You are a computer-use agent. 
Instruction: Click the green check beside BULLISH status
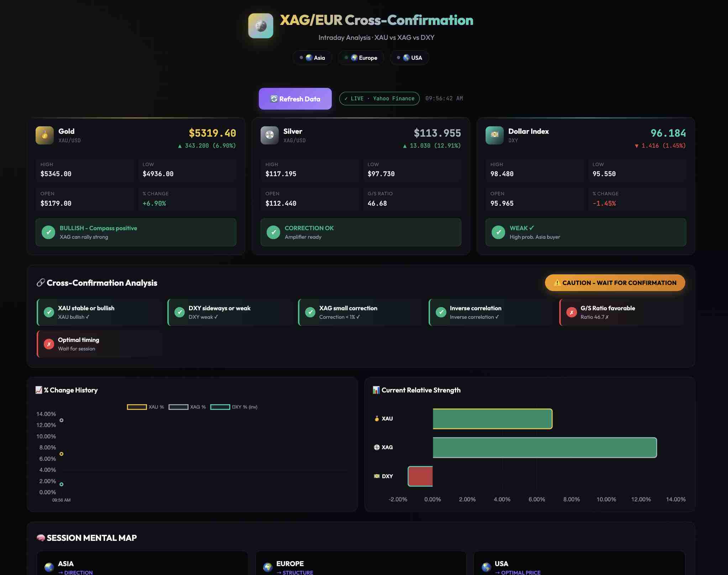tap(48, 232)
